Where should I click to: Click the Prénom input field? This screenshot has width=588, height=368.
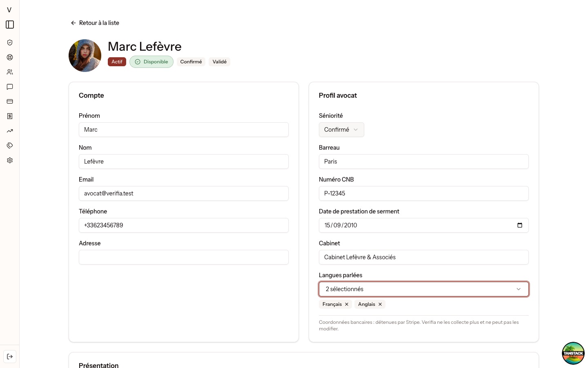(184, 130)
